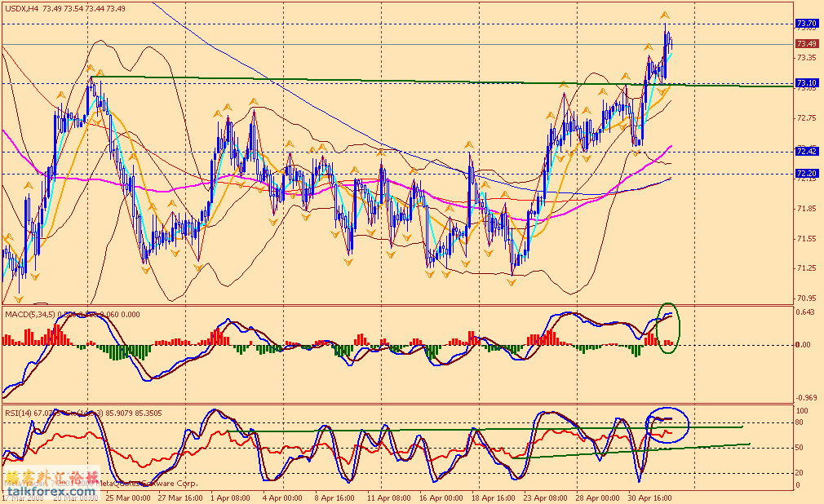Click the blue ellipse on RSI panel
This screenshot has width=824, height=504.
point(667,423)
